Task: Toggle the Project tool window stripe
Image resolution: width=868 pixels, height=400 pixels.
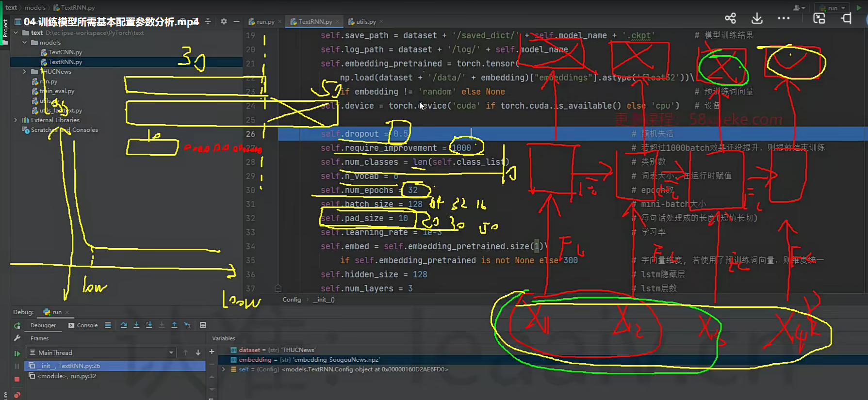Action: tap(5, 29)
